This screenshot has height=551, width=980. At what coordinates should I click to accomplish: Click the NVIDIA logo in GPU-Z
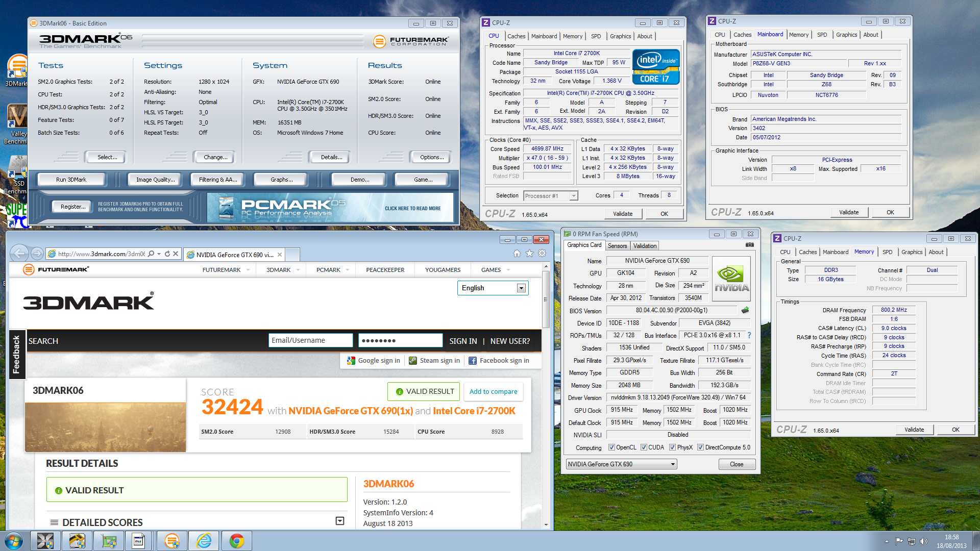(x=731, y=279)
